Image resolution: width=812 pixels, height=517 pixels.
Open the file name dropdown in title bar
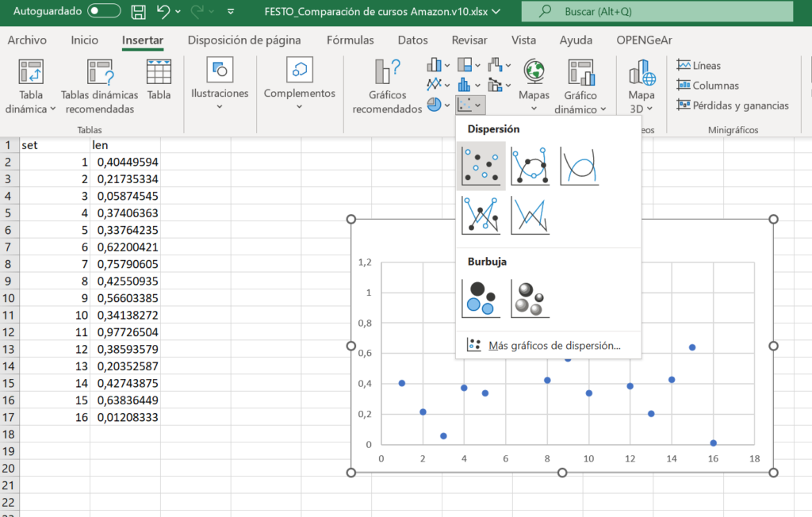tap(496, 11)
